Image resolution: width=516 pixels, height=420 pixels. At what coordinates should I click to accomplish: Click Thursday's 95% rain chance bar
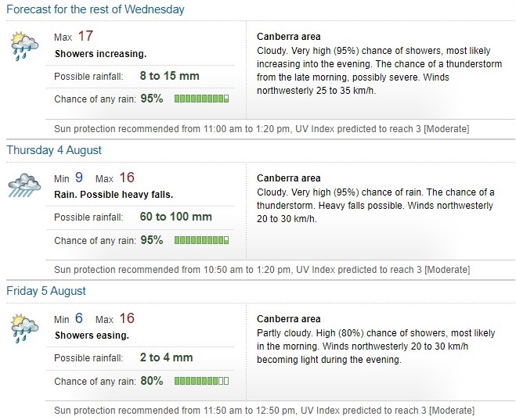201,240
